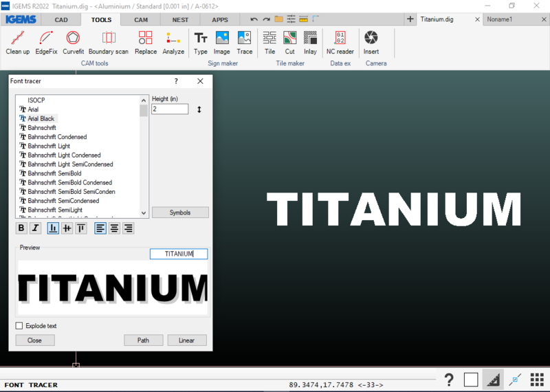Click the Close button in Font tracer

click(x=35, y=340)
